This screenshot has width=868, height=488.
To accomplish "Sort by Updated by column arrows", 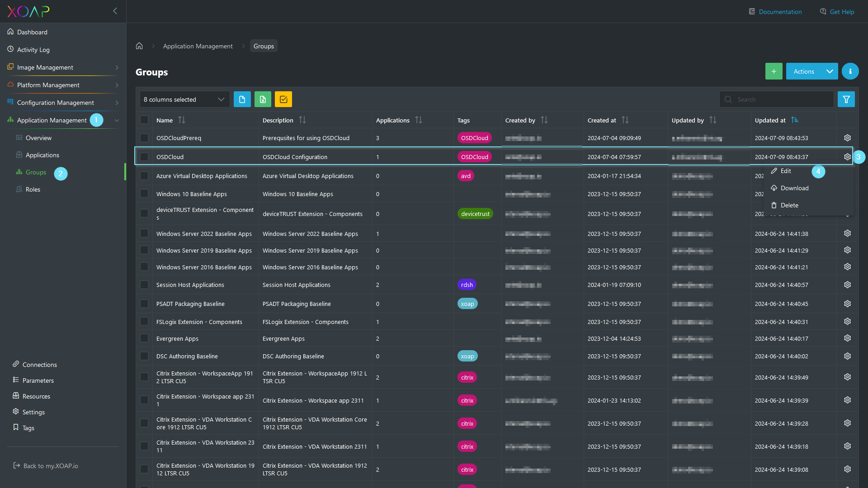I will [x=713, y=120].
